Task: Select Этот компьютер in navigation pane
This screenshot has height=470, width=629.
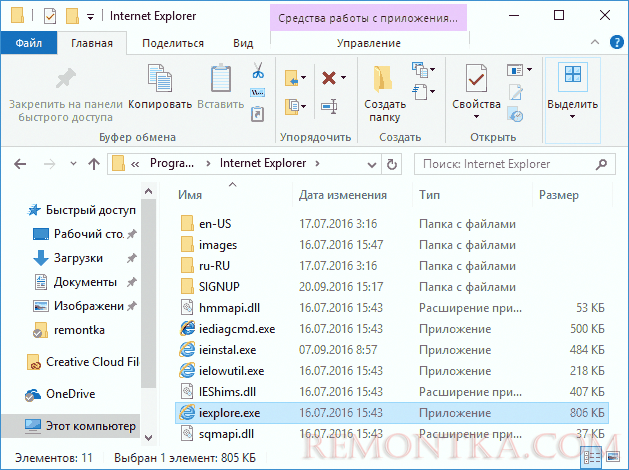Action: click(x=71, y=426)
